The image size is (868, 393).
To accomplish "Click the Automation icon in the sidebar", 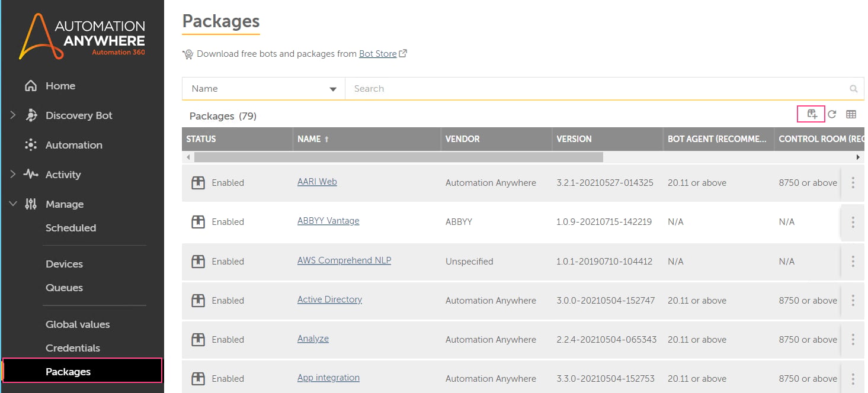I will [x=31, y=145].
